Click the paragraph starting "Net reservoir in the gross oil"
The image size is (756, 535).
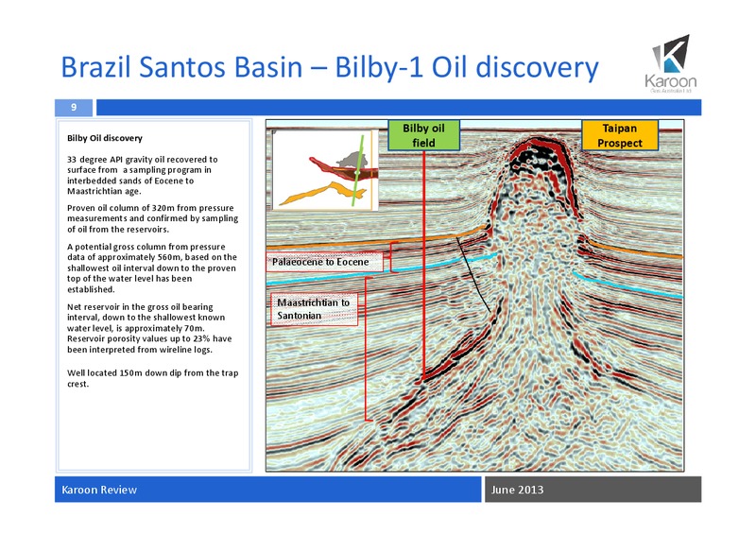(x=149, y=328)
